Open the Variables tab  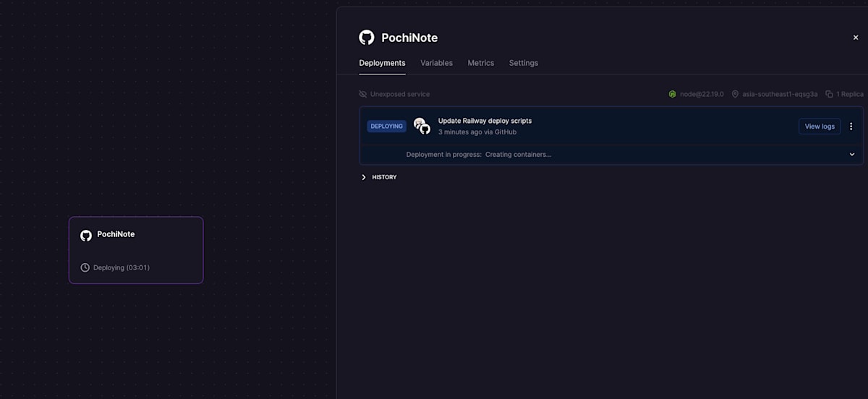coord(436,63)
